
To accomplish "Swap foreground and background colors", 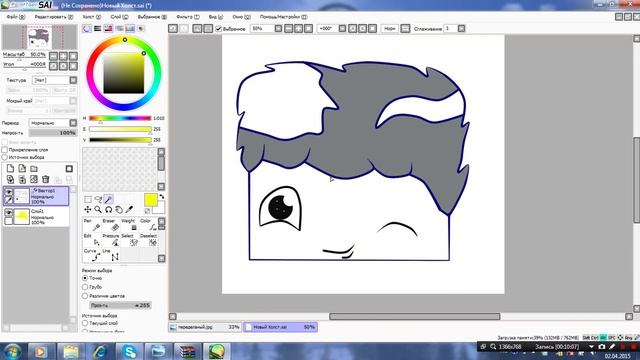I will coord(162,197).
